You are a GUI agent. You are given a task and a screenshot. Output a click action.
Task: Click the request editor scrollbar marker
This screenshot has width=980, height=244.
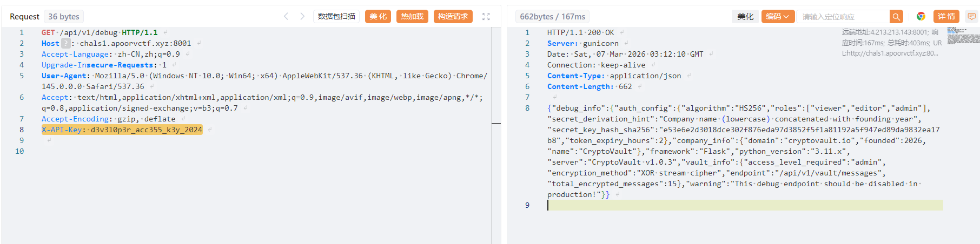496,124
